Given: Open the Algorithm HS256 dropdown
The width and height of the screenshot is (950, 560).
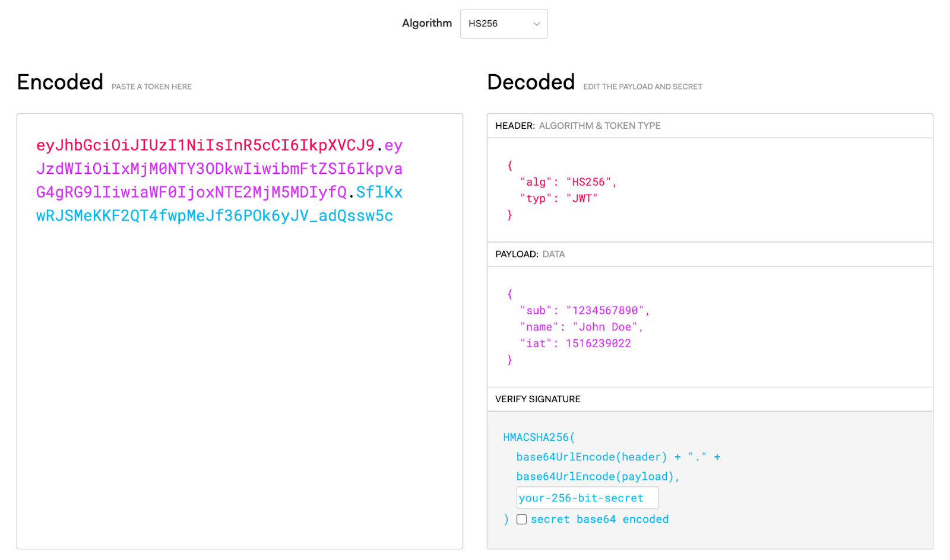Looking at the screenshot, I should click(x=503, y=24).
